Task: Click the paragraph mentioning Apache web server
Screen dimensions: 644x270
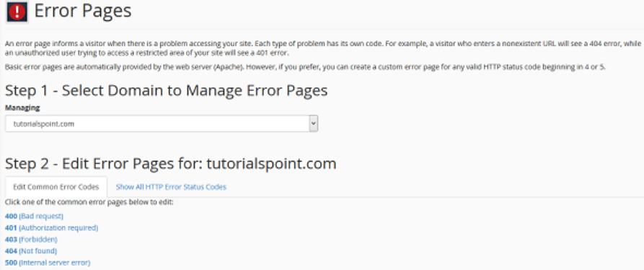Action: (305, 67)
